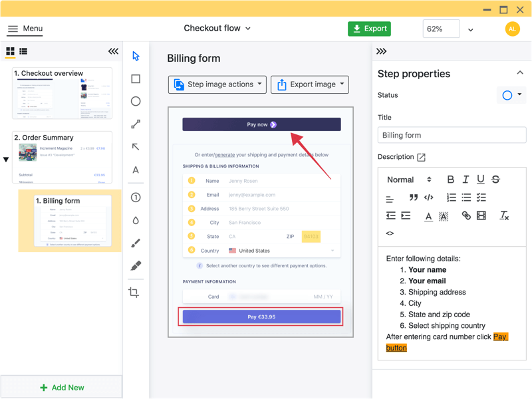The width and height of the screenshot is (532, 399).
Task: Click the 'State and zip code' list item
Action: pos(439,315)
